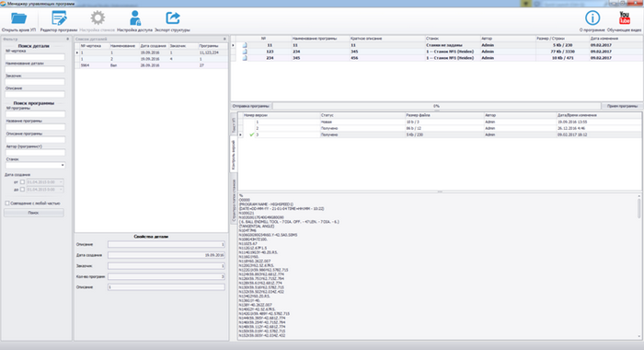Launch the program editor from the toolbar
Image resolution: width=644 pixels, height=350 pixels.
tap(59, 18)
